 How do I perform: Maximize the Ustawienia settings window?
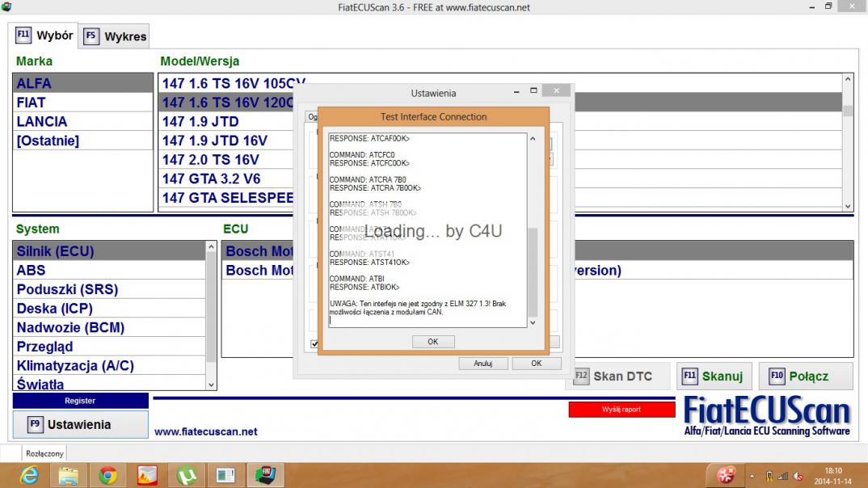coord(533,91)
